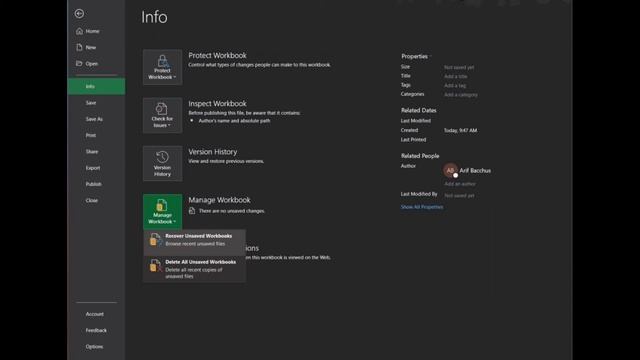The image size is (640, 360).
Task: Click the Home house icon
Action: [79, 31]
